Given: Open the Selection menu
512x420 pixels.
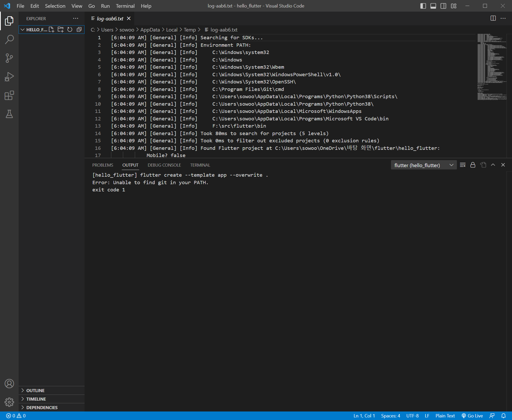Looking at the screenshot, I should (x=55, y=6).
